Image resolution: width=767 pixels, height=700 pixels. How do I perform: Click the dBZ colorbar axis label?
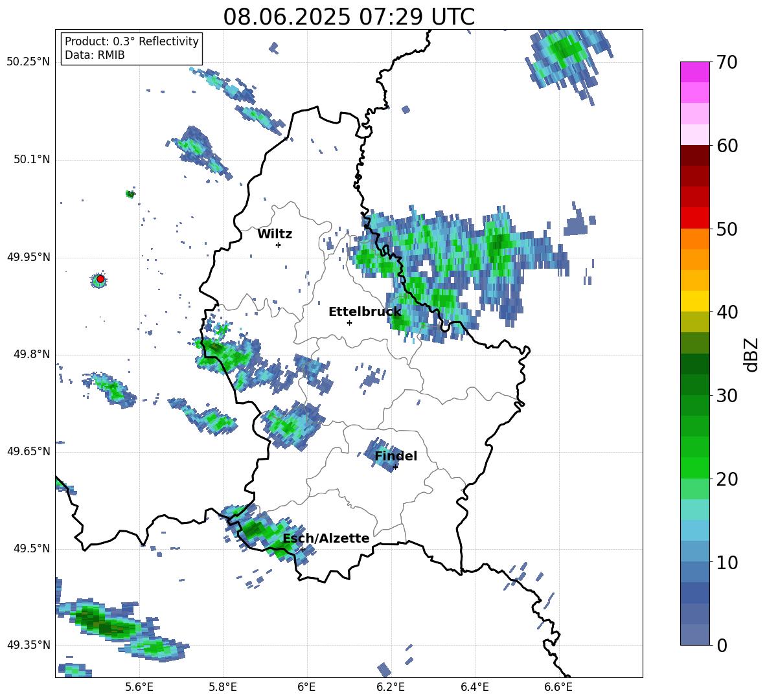(752, 354)
